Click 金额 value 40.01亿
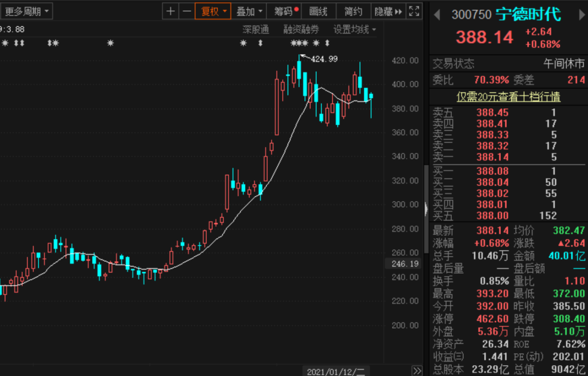 click(x=567, y=256)
